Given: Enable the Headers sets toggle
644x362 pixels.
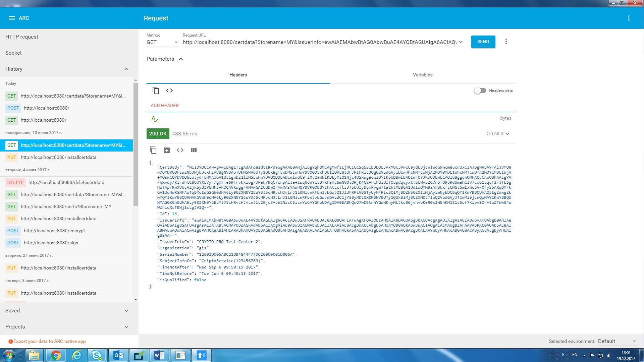Looking at the screenshot, I should coord(480,90).
